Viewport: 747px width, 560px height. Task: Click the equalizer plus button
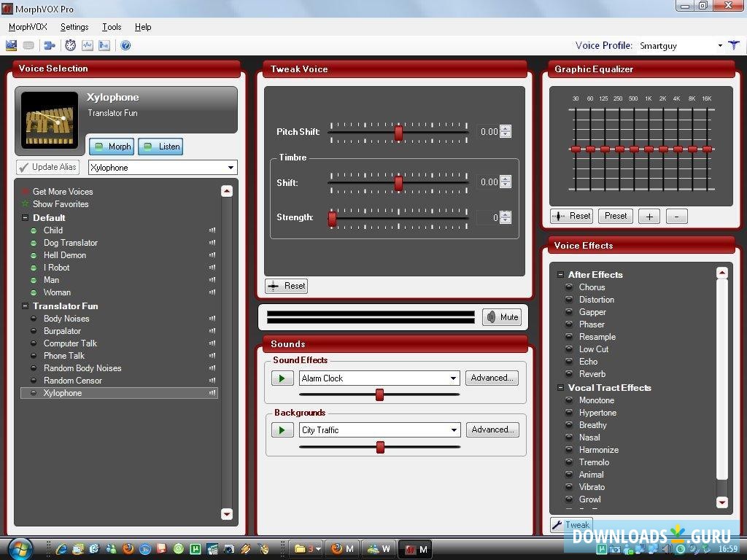(x=649, y=217)
